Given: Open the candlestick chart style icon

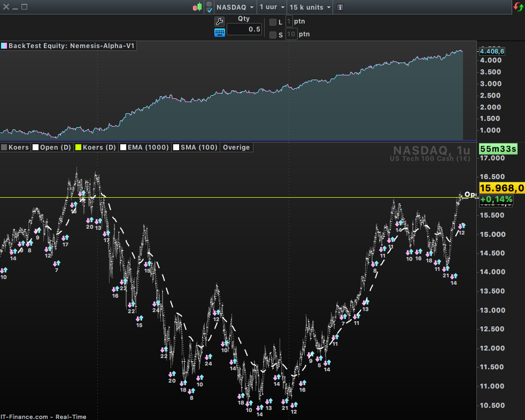Looking at the screenshot, I should click(198, 7).
